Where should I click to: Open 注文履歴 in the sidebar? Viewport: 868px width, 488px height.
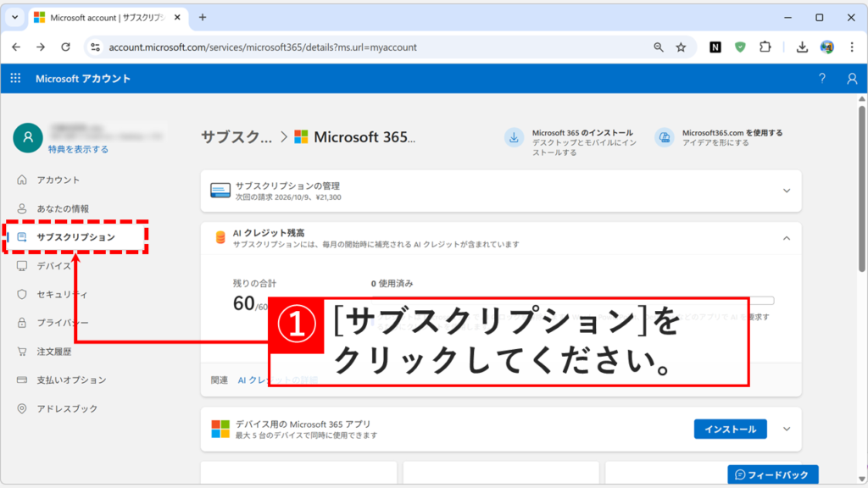pos(53,352)
